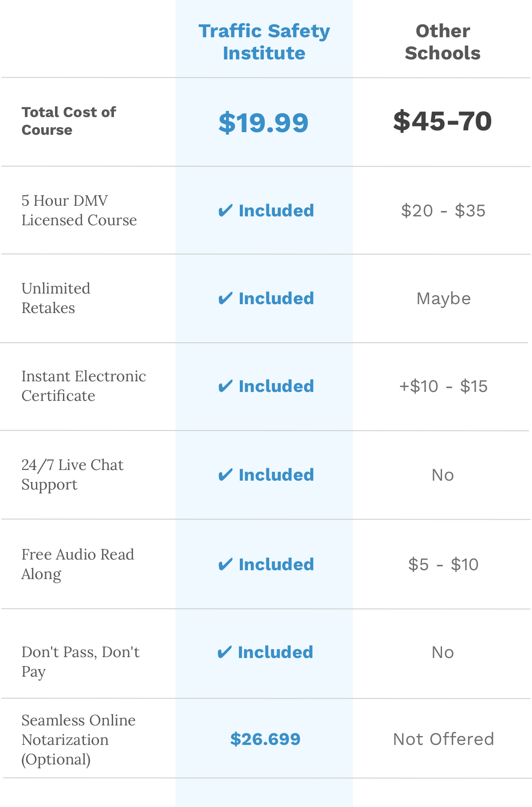Click the Total Cost of Course label
The width and height of the screenshot is (532, 807).
pyautogui.click(x=69, y=121)
